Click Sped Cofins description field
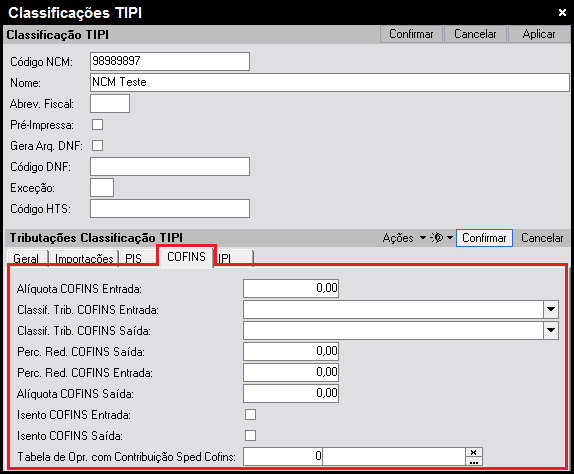 [394, 456]
